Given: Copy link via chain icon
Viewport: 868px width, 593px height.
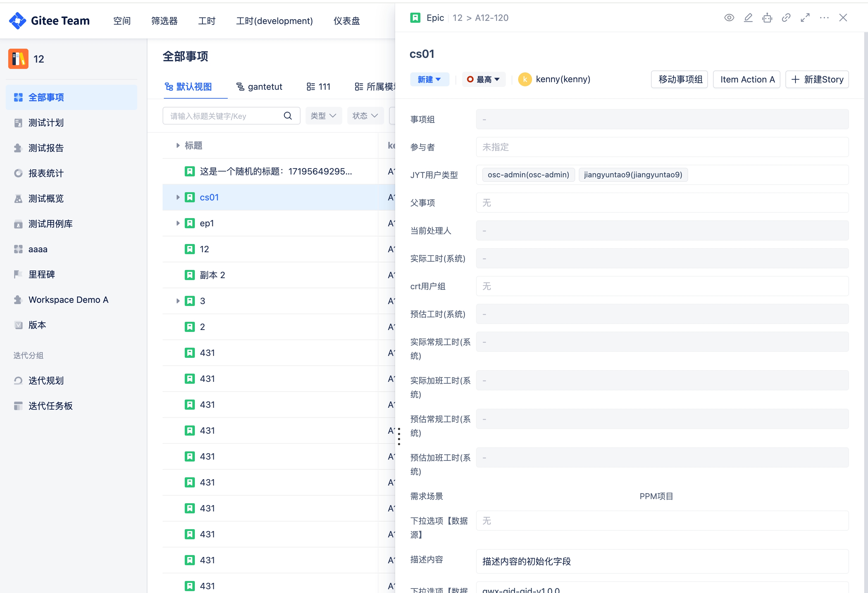Looking at the screenshot, I should pos(786,17).
